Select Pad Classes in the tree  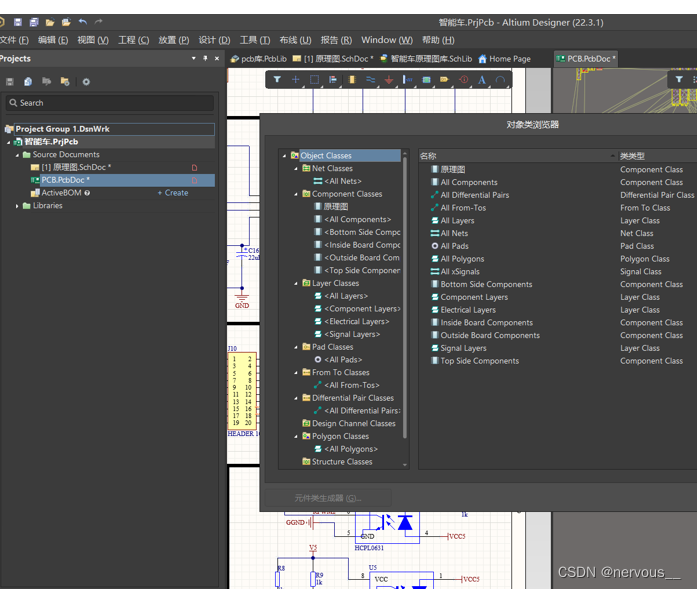tap(332, 347)
